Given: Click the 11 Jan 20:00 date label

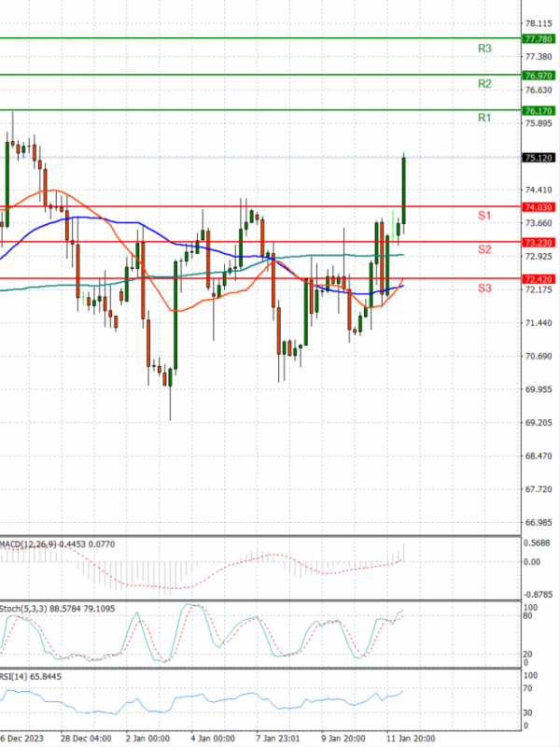Looking at the screenshot, I should pos(411,739).
